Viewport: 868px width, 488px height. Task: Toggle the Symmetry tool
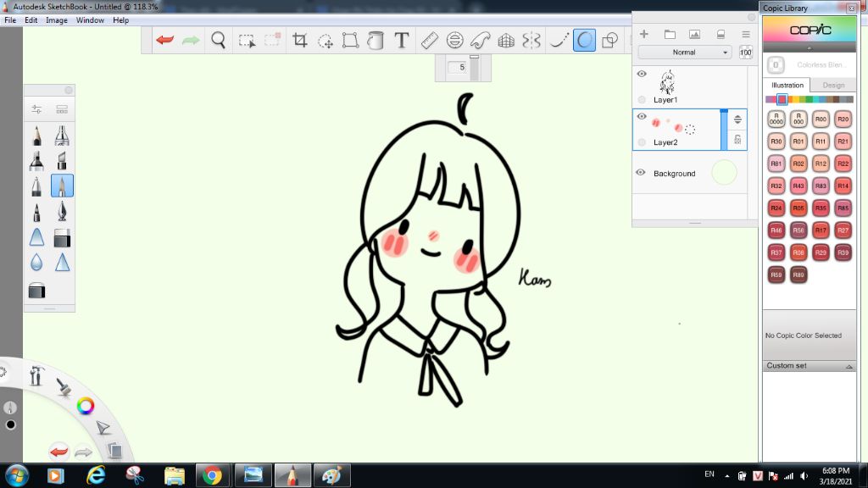(x=531, y=41)
